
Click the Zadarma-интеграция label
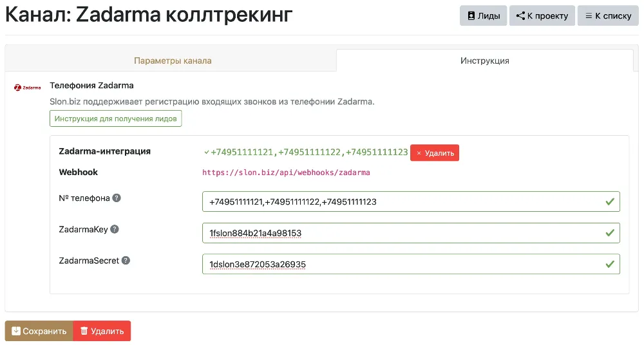[105, 151]
